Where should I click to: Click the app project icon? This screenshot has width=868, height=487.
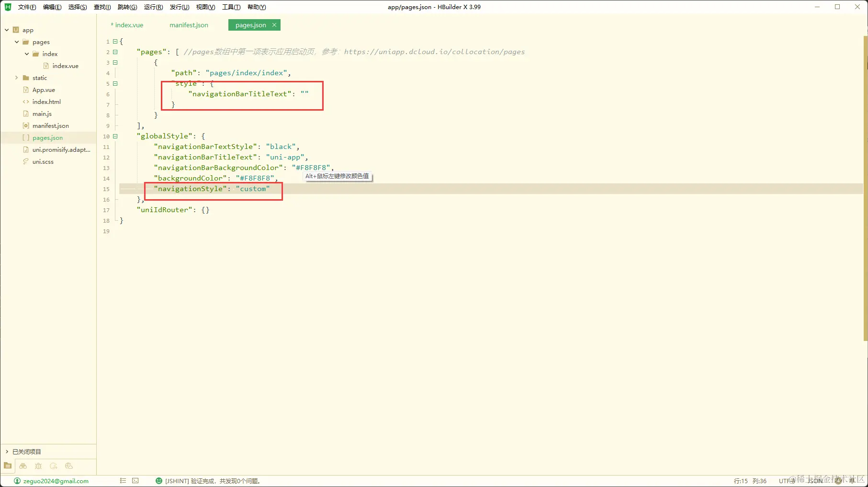(16, 30)
